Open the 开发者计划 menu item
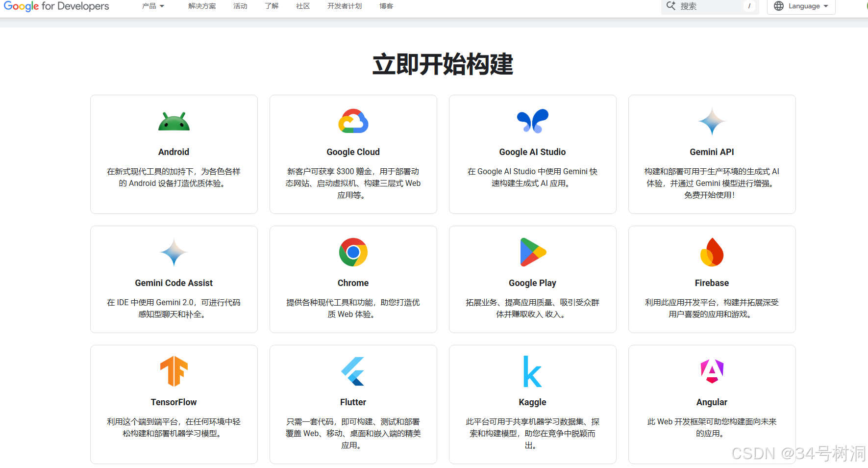 pos(345,6)
